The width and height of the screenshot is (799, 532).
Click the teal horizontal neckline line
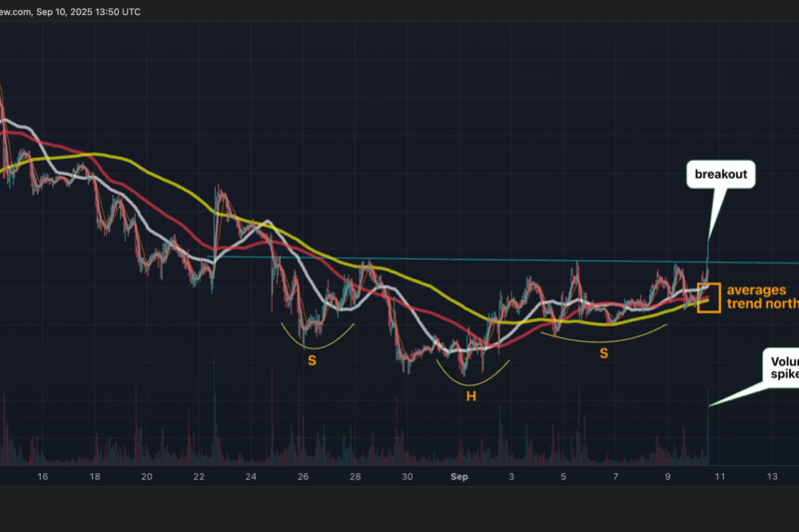coord(449,260)
